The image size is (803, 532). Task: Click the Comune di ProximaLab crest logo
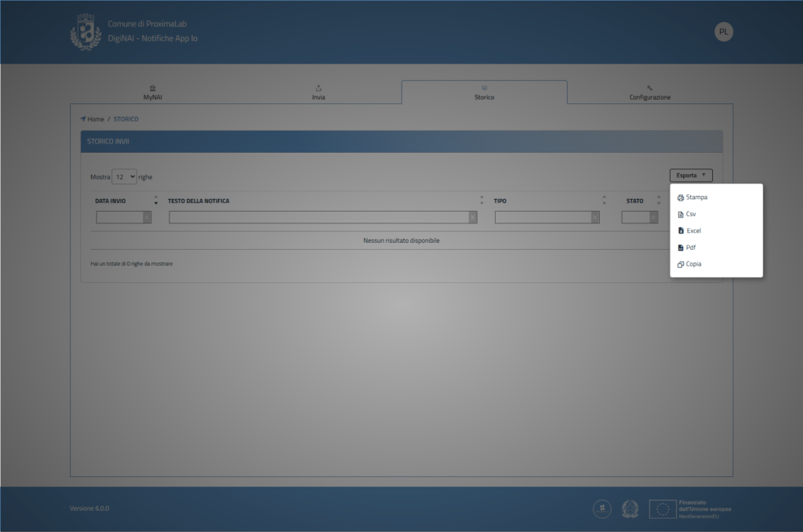[x=85, y=32]
